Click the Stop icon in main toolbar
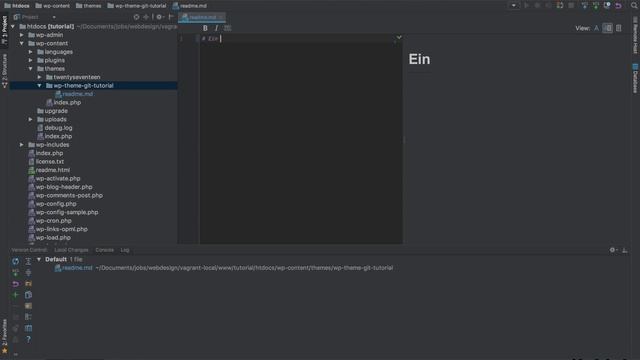Screen dimensions: 640x360 [x=571, y=6]
